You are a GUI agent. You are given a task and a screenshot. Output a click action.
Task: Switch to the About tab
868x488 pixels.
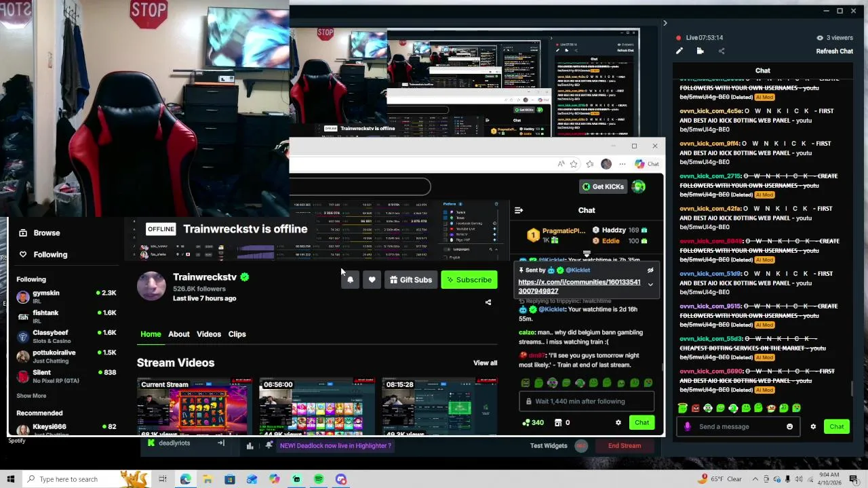point(179,334)
